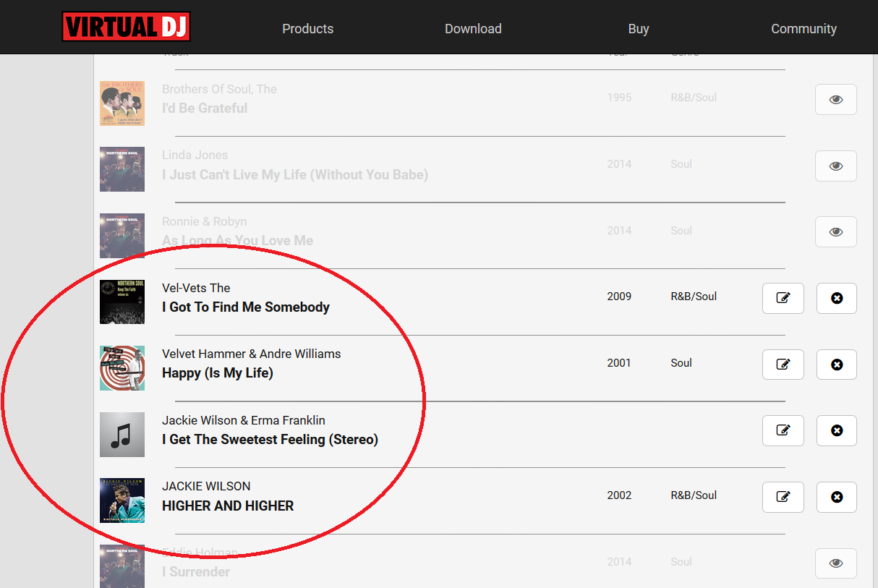Select artist JACKIE WILSON
Image resolution: width=878 pixels, height=588 pixels.
pyautogui.click(x=206, y=486)
